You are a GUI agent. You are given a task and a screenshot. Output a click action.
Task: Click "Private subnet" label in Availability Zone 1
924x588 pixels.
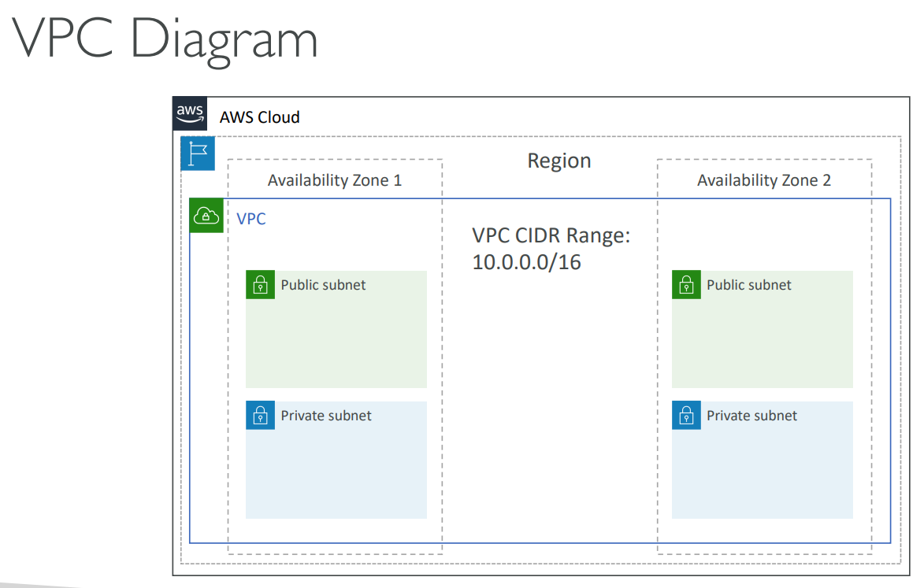[326, 416]
